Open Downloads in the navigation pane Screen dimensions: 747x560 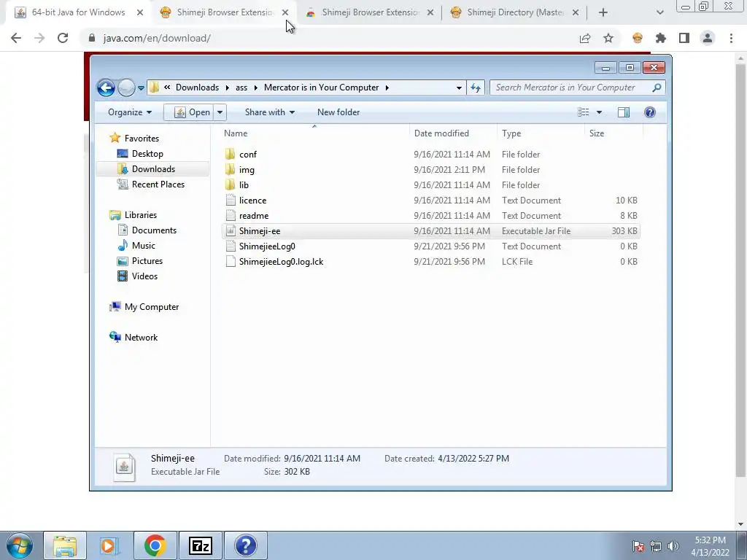pyautogui.click(x=153, y=169)
